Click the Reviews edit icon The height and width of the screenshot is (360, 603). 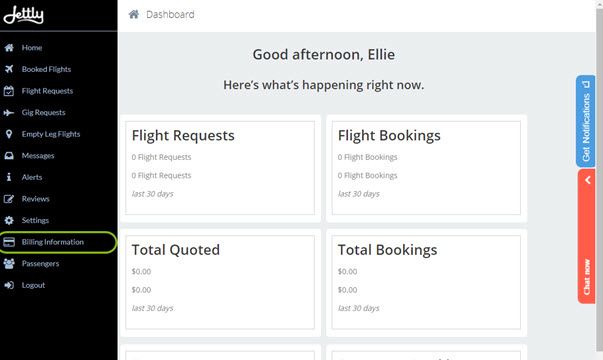(9, 199)
